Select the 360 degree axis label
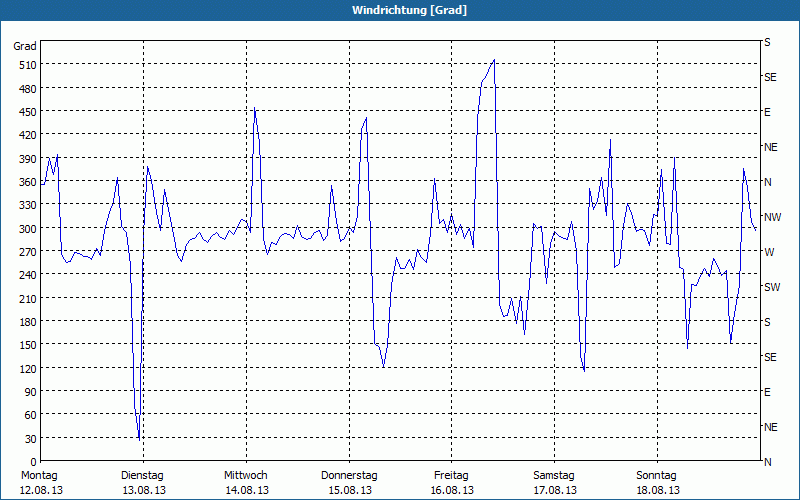Screen dimensions: 800x500 click(x=29, y=182)
